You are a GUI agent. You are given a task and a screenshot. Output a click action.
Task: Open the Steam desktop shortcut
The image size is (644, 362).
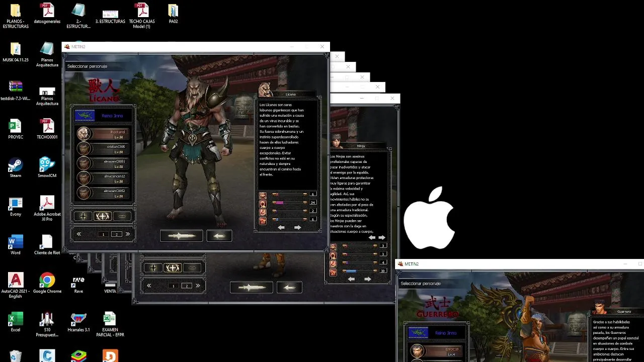[x=16, y=167]
